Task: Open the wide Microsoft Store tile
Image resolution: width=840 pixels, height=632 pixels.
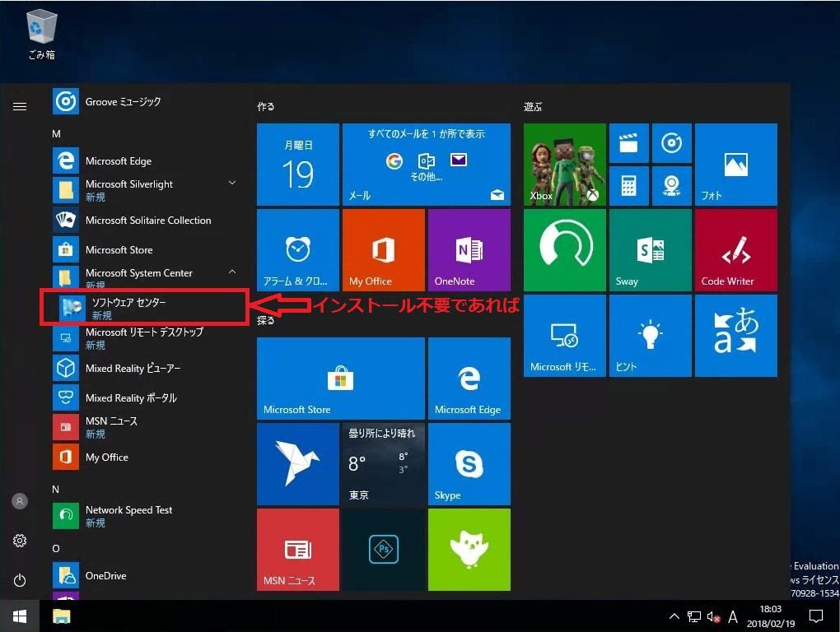Action: tap(341, 379)
